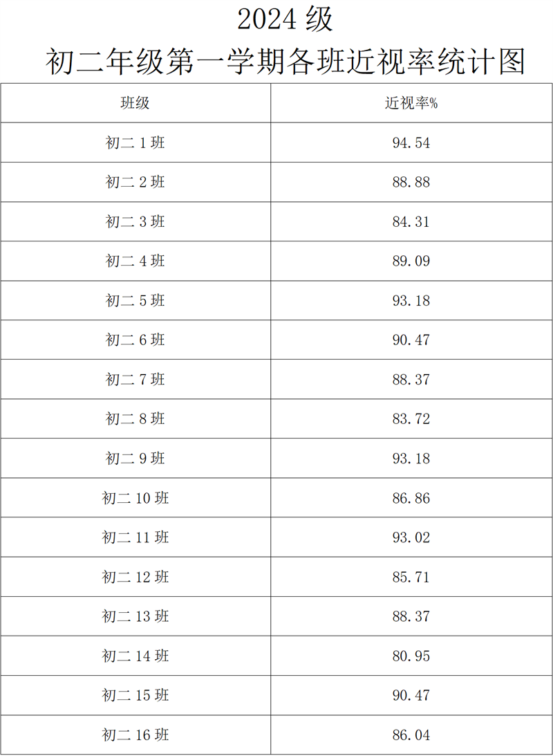The height and width of the screenshot is (756, 553).
Task: Click the '初二 11 班' cell
Action: (135, 537)
